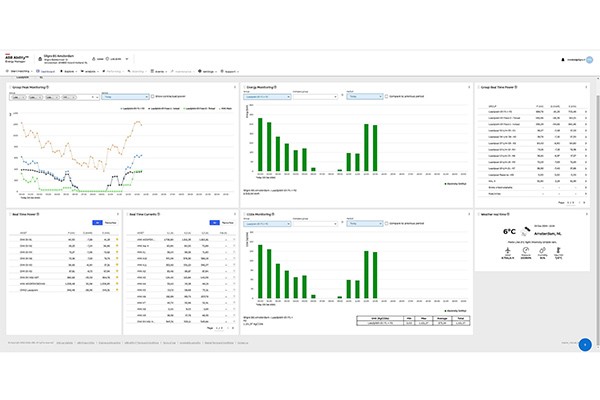
Task: Open the Settings menu in navigation bar
Action: [x=208, y=72]
